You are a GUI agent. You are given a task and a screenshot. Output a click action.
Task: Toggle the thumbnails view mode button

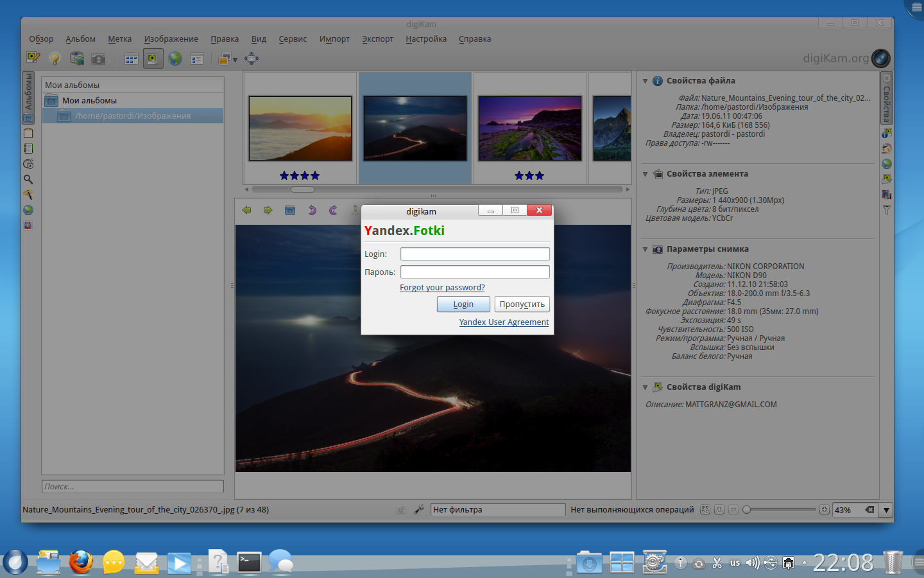132,58
